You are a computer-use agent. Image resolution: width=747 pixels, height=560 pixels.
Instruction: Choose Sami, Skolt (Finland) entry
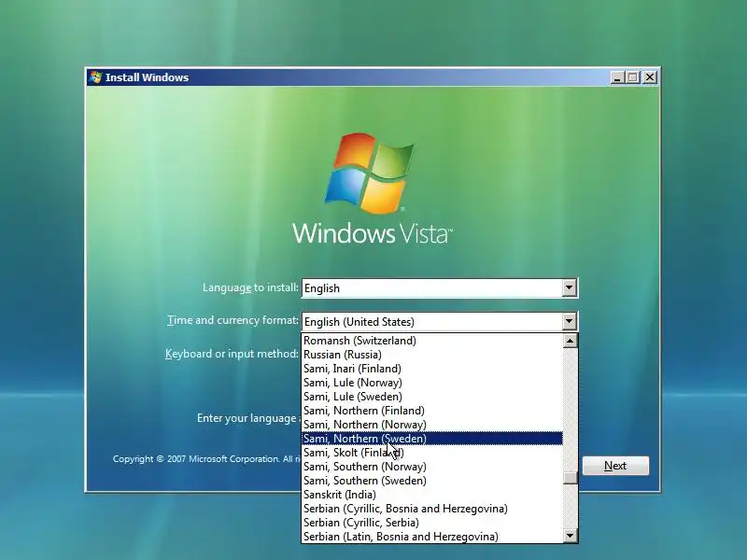[x=432, y=453]
